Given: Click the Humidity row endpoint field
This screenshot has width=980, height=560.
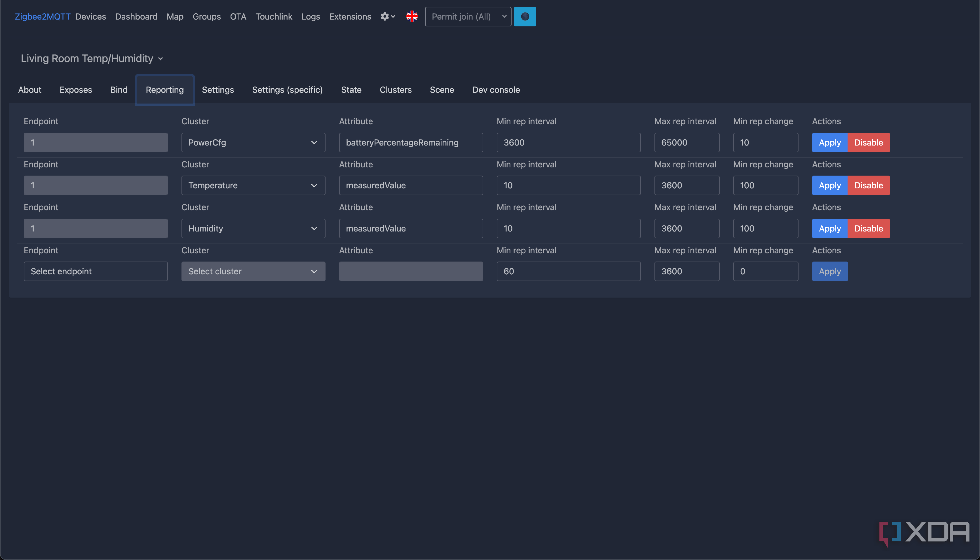Looking at the screenshot, I should coord(96,228).
